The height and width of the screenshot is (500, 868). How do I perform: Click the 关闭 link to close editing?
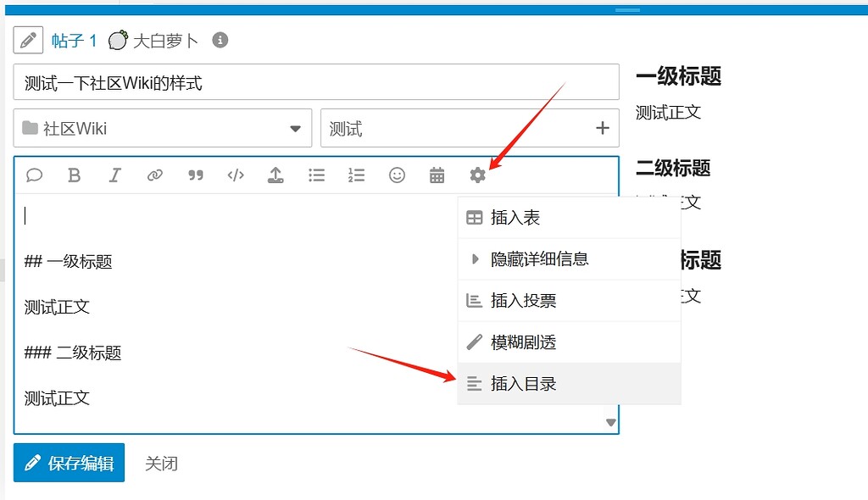(161, 463)
